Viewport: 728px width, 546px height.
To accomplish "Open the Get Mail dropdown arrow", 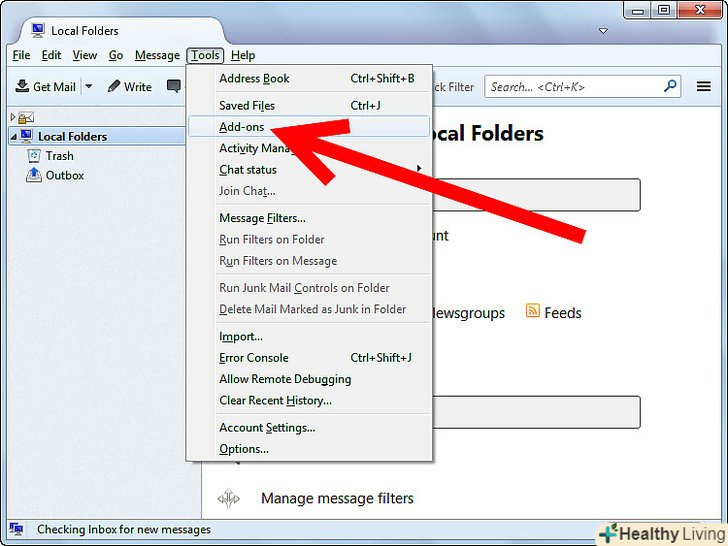I will coord(88,87).
